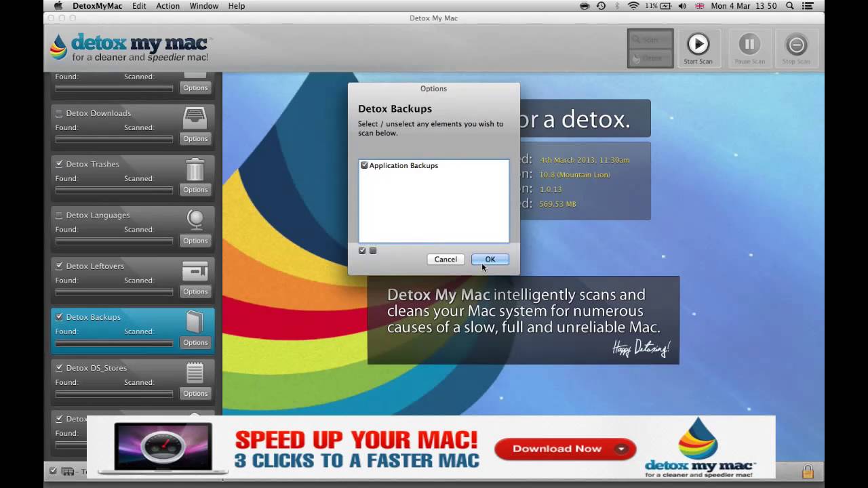
Task: Open the Window menu
Action: tap(203, 6)
